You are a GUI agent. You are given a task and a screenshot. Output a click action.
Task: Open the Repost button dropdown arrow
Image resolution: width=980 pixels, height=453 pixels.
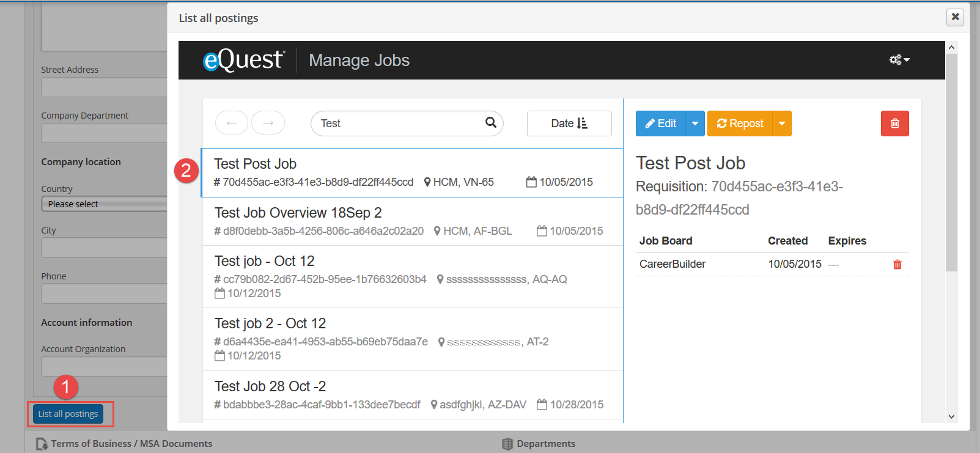point(782,123)
